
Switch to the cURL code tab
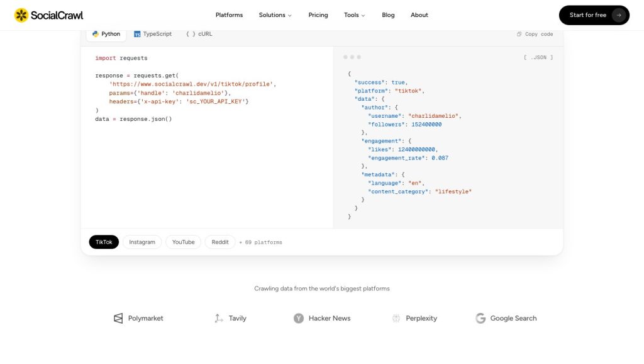tap(199, 34)
